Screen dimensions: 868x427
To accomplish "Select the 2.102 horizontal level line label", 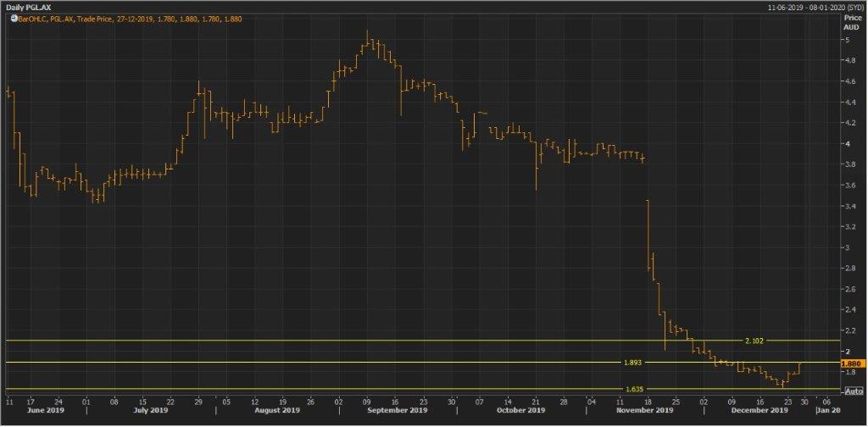I will pyautogui.click(x=753, y=340).
